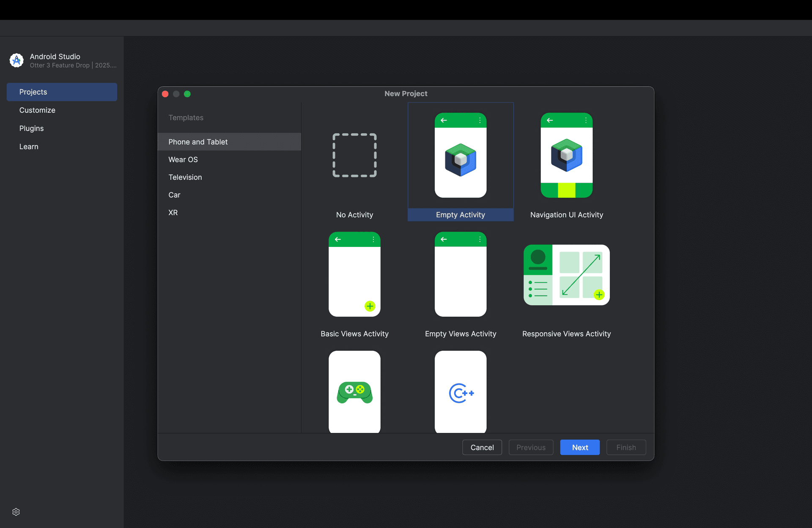The height and width of the screenshot is (528, 812).
Task: Click the Templates header label
Action: tap(186, 118)
